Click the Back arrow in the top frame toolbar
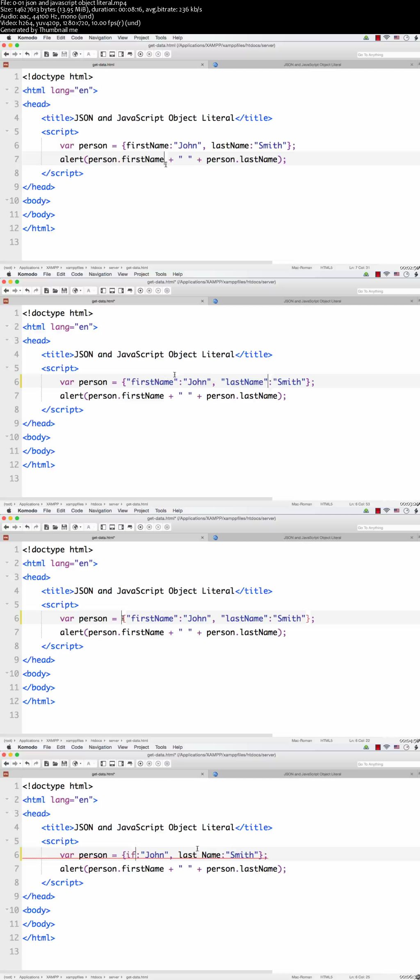The image size is (420, 980). point(6,54)
